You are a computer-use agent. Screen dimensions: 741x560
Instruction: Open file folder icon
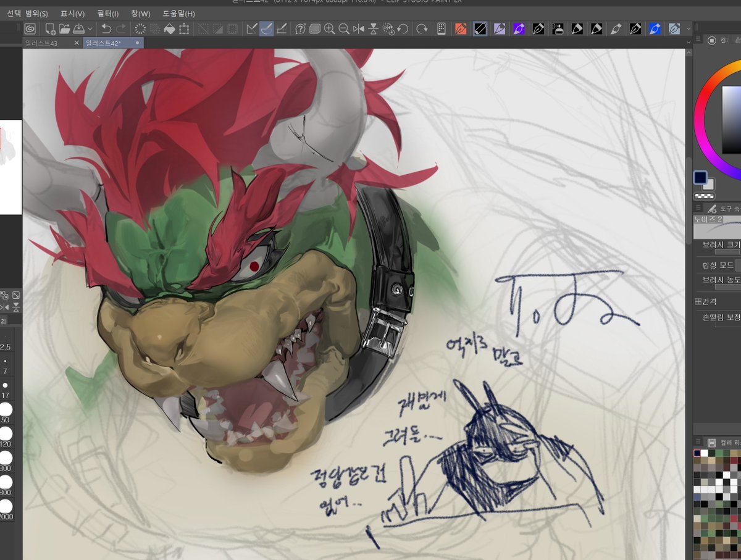click(x=64, y=28)
